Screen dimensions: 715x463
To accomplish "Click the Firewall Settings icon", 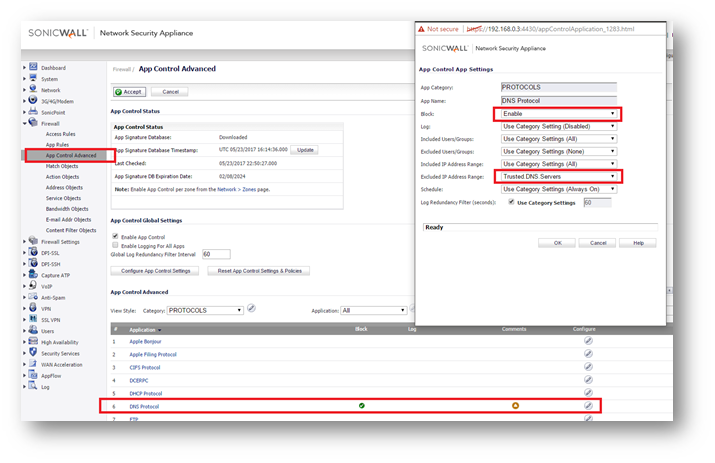I will (x=33, y=240).
